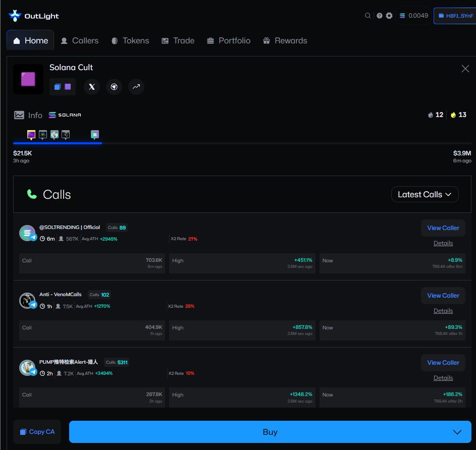Screen dimensions: 476x450
Task: Open Anti - VenoMCalls avatar
Action: (28, 300)
